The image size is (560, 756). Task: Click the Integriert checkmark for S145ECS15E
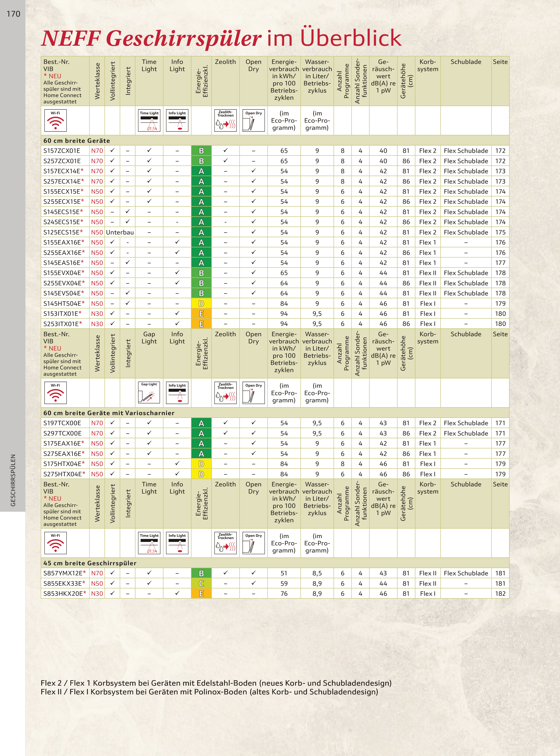(128, 212)
